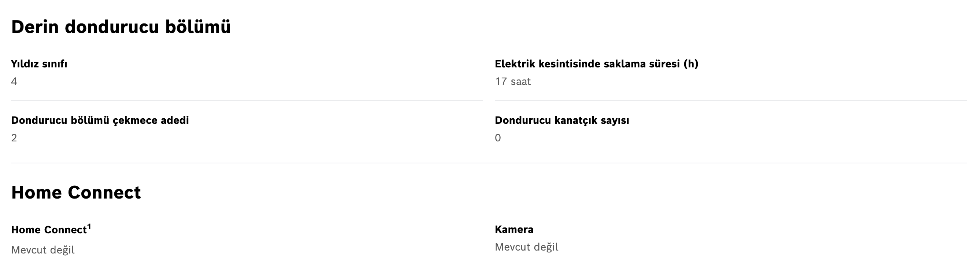Viewport: 980px width, 274px height.
Task: Click the (h) unit in the saklama label
Action: (x=691, y=64)
